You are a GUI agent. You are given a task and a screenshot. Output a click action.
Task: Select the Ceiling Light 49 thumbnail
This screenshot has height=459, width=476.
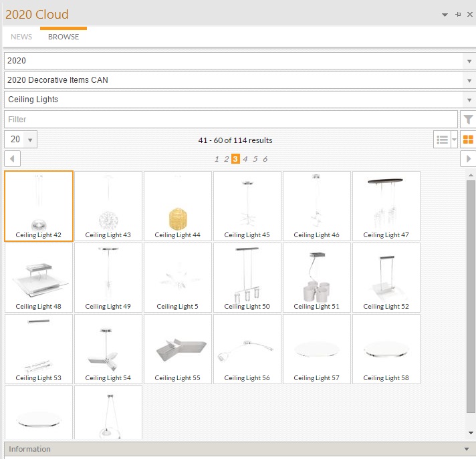[108, 277]
